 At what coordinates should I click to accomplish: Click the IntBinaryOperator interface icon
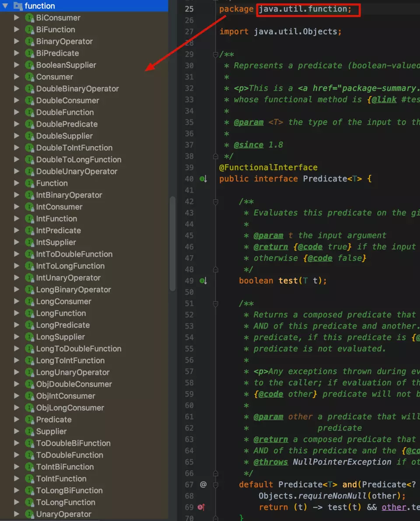(x=30, y=195)
